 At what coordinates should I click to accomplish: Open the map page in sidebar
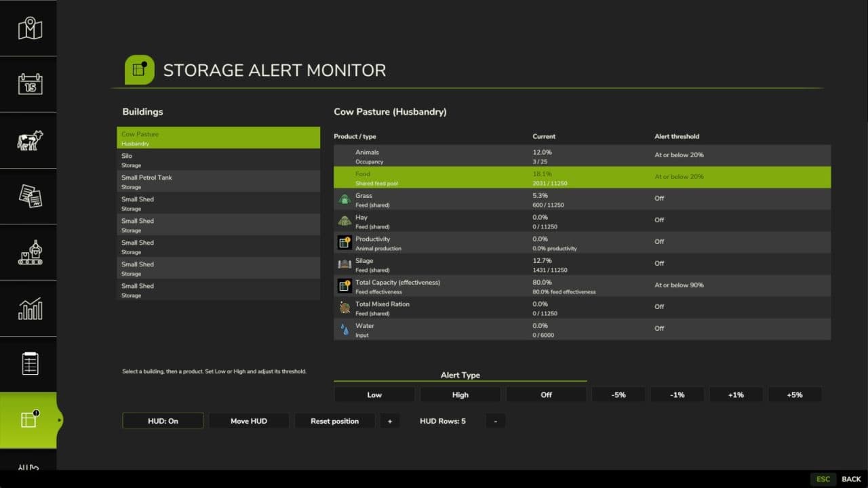(30, 28)
